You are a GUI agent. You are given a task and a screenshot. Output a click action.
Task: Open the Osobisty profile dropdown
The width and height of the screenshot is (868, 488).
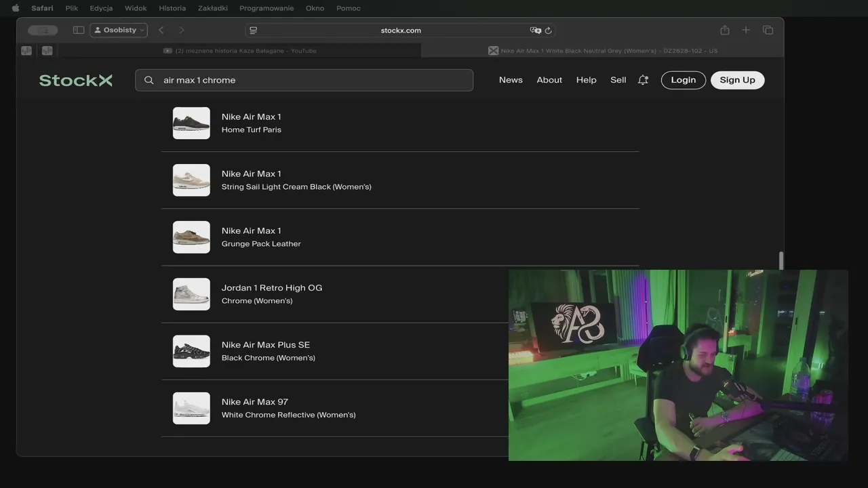(x=119, y=30)
